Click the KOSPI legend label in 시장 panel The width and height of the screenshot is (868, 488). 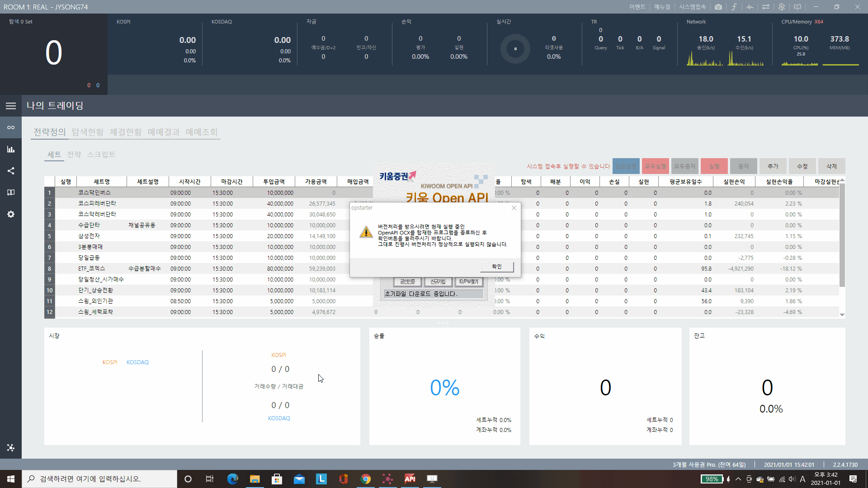click(110, 362)
